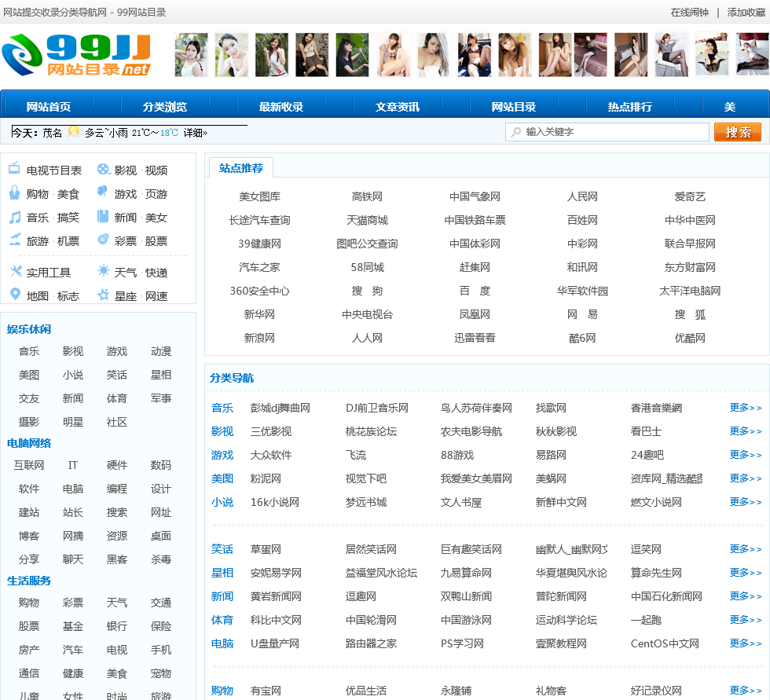Click the sun weather icon beside 天气
This screenshot has width=770, height=700.
(104, 270)
